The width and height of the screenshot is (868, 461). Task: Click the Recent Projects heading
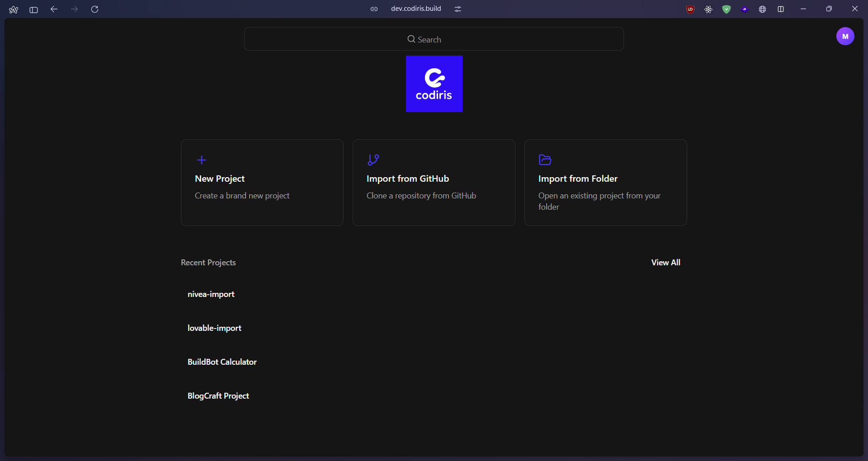tap(208, 263)
